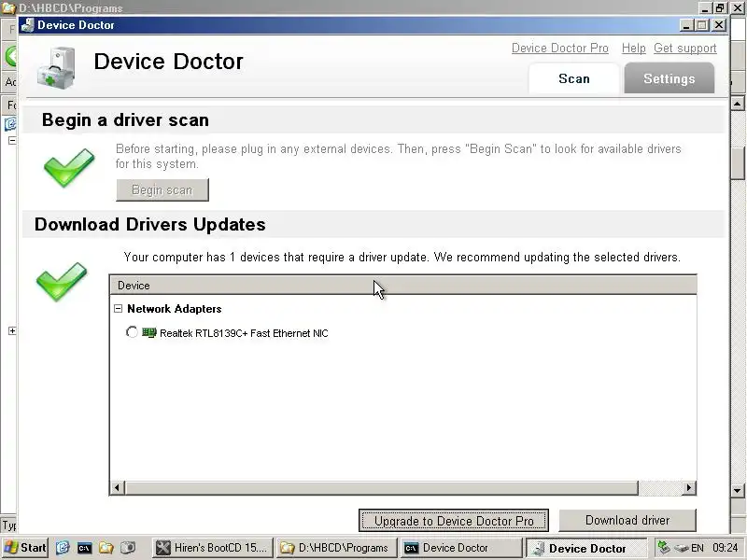This screenshot has width=747, height=560.
Task: Expand the plus tree node in the background Programs window
Action: click(x=12, y=330)
